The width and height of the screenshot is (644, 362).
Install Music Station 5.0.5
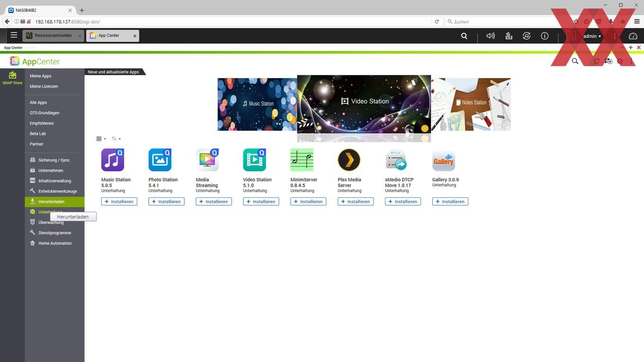[x=119, y=202]
